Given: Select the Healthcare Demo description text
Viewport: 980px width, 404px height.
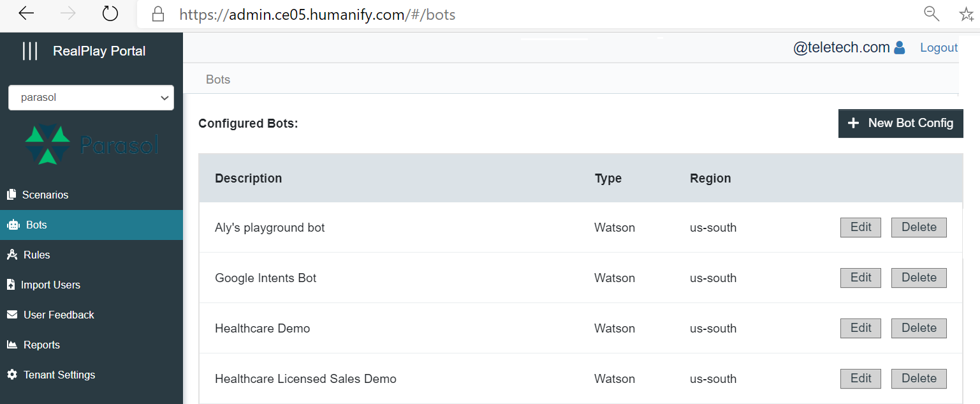Looking at the screenshot, I should 263,329.
